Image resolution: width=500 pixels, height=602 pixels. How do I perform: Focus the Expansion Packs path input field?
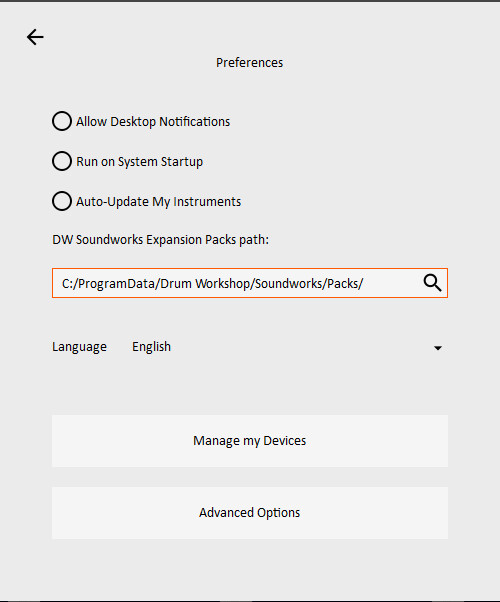click(250, 283)
